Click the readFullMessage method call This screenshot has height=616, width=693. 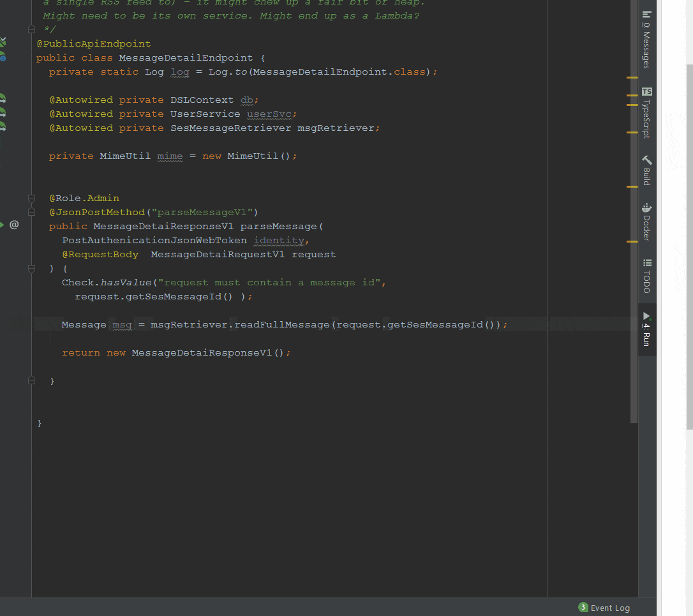coord(282,324)
